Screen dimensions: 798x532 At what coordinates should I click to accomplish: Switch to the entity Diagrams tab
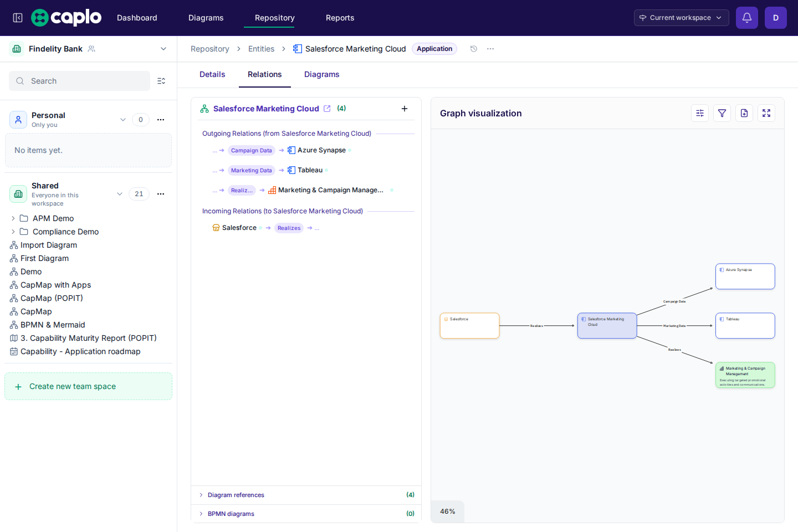click(322, 74)
